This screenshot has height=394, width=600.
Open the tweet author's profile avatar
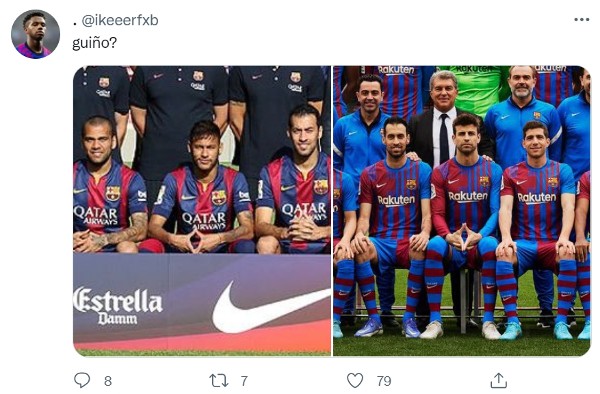tap(35, 34)
